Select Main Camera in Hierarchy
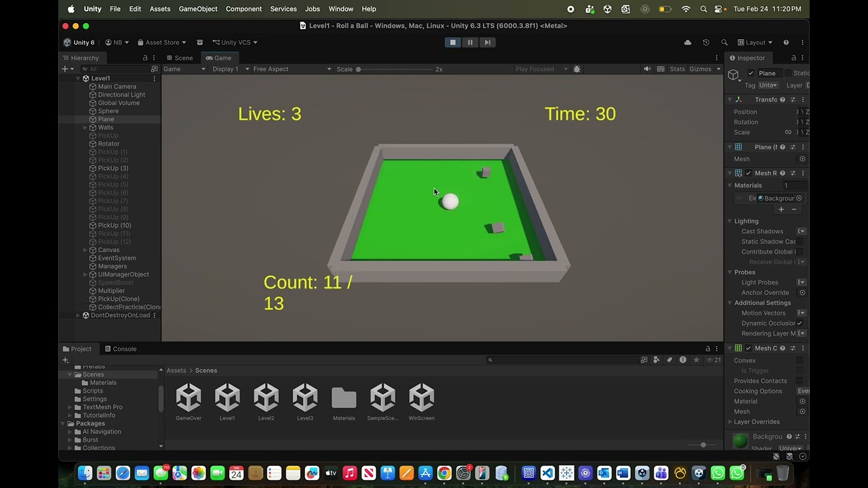868x488 pixels. tap(117, 87)
